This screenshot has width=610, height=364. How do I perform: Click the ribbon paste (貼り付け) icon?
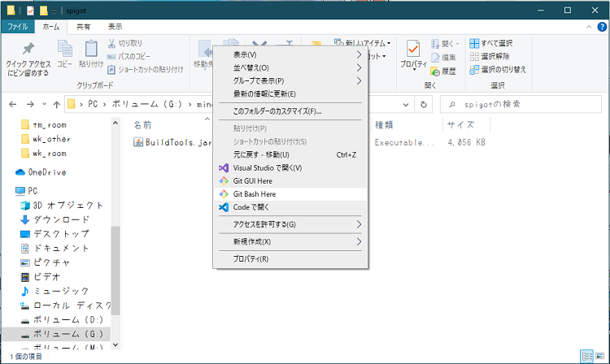[91, 54]
